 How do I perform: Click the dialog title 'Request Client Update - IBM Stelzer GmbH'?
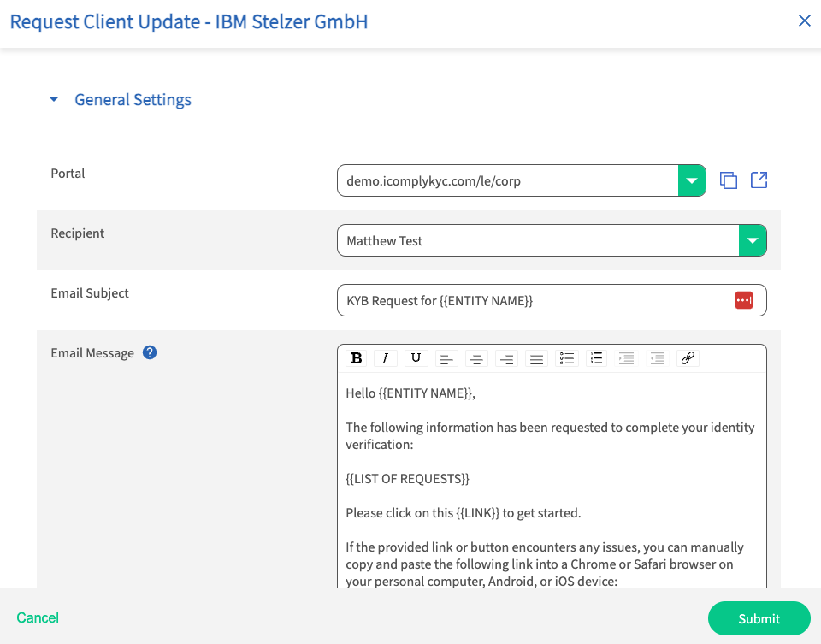click(189, 22)
